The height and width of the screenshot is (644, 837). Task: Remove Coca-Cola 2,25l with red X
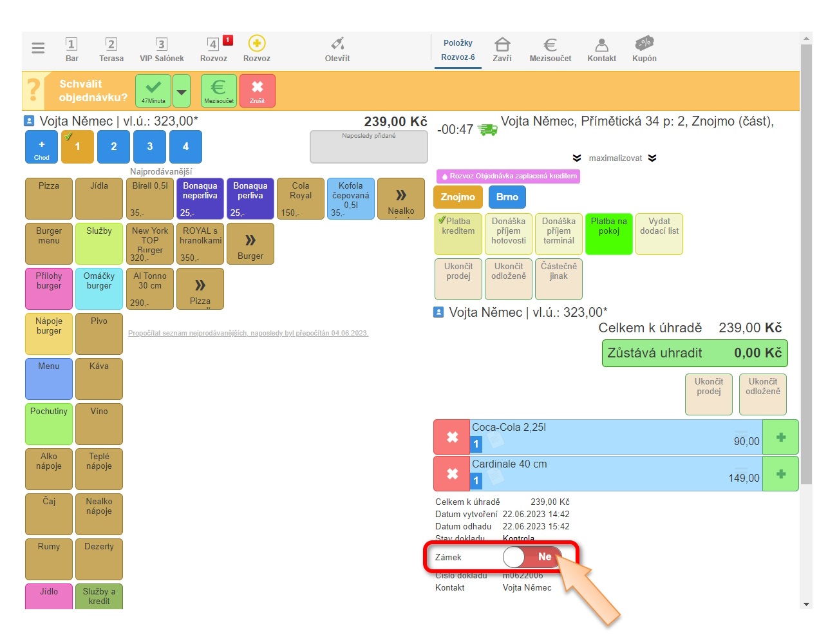[x=452, y=437]
